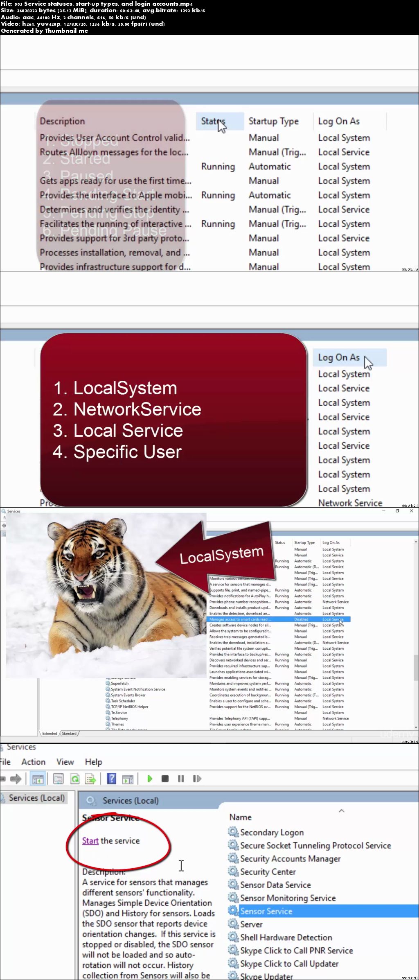Click 'Processes installation, removal, and ...' description

(115, 253)
